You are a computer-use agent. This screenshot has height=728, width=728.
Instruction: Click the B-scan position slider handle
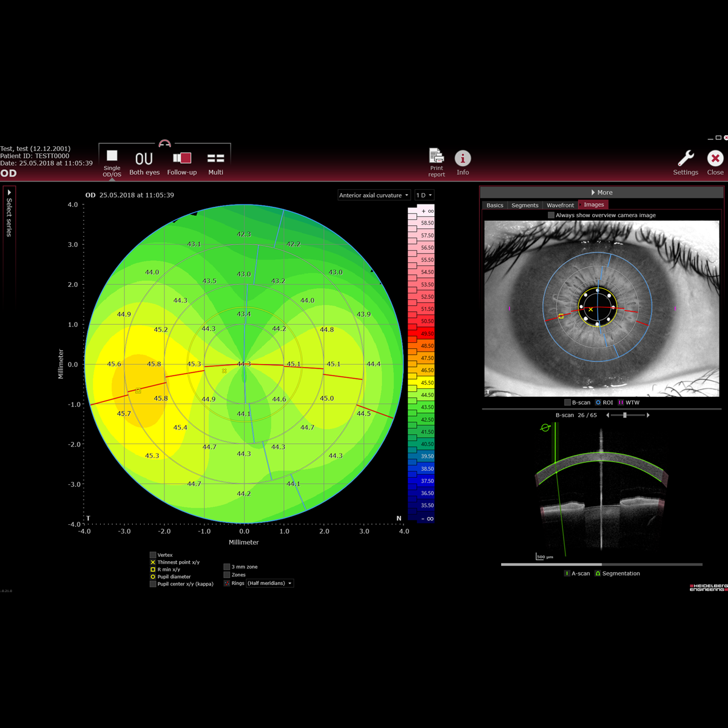coord(625,415)
